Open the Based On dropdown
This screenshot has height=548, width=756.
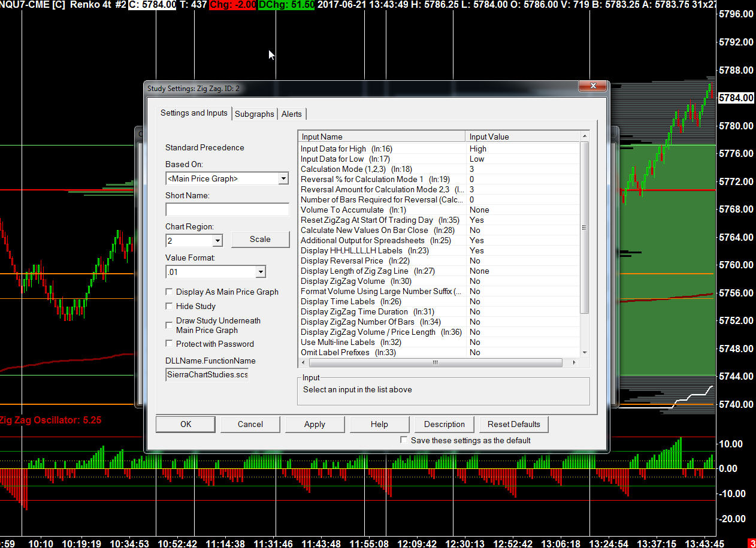pos(283,178)
